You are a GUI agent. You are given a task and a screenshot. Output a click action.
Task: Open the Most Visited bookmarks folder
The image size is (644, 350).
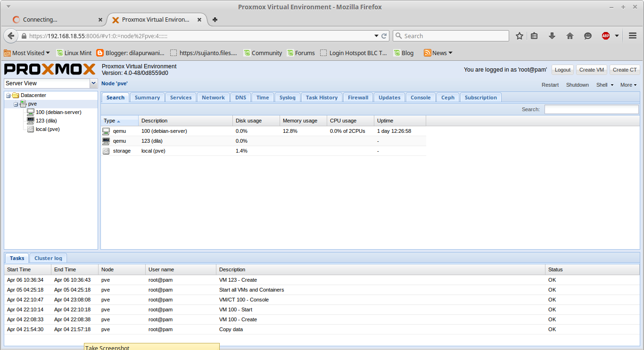pyautogui.click(x=27, y=53)
